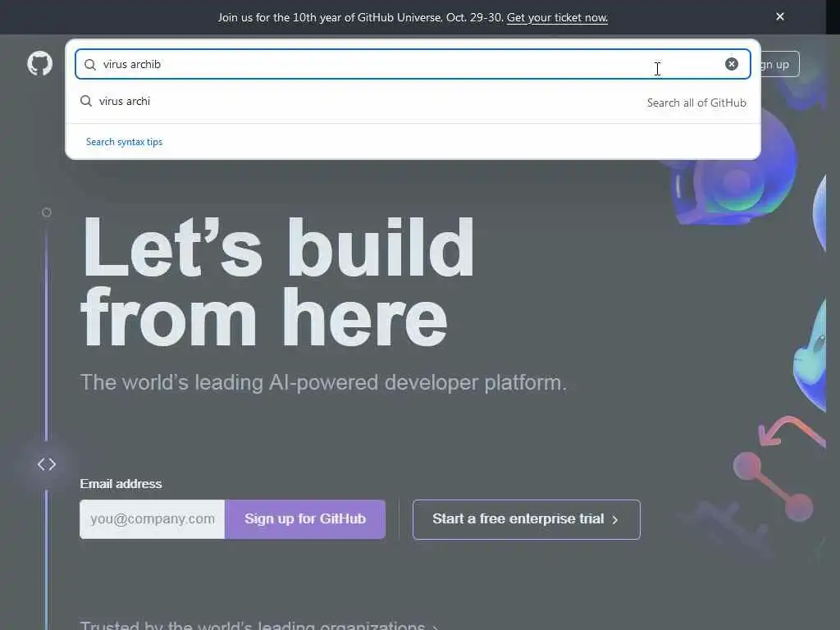Open 'Get your ticket now' link

557,18
